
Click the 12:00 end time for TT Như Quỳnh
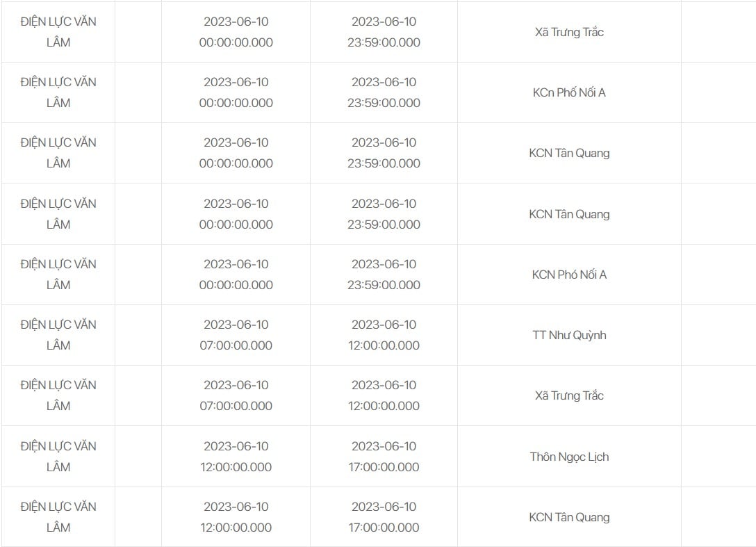tap(384, 335)
